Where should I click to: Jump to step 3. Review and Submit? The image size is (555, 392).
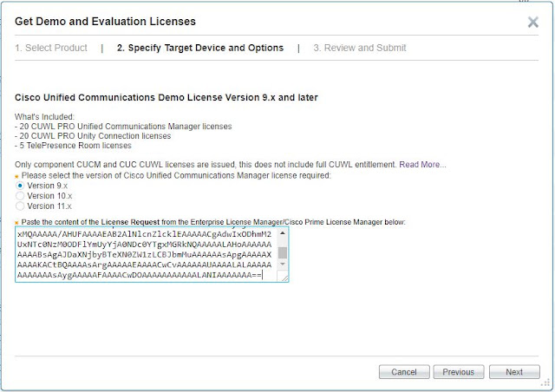(360, 48)
